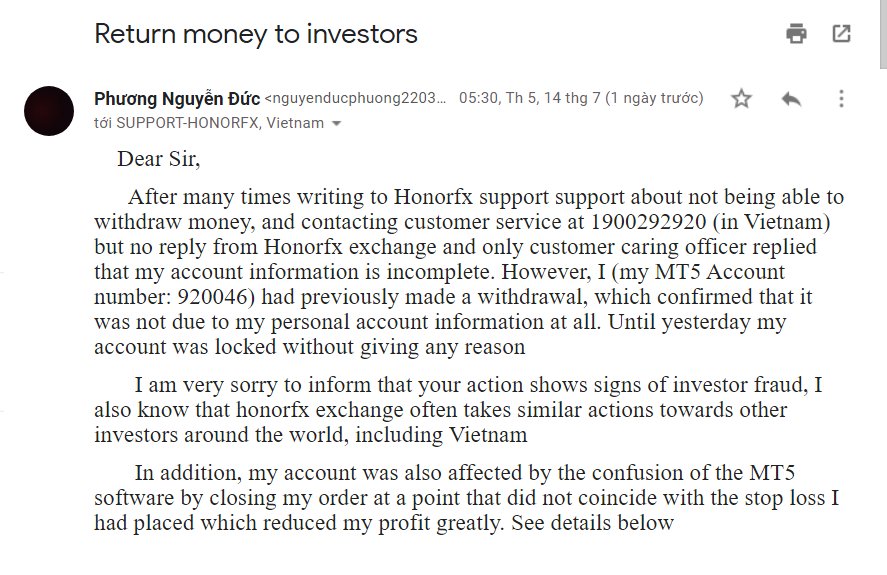
Task: Click the sender address nguyenducphuong2203
Action: tap(355, 99)
